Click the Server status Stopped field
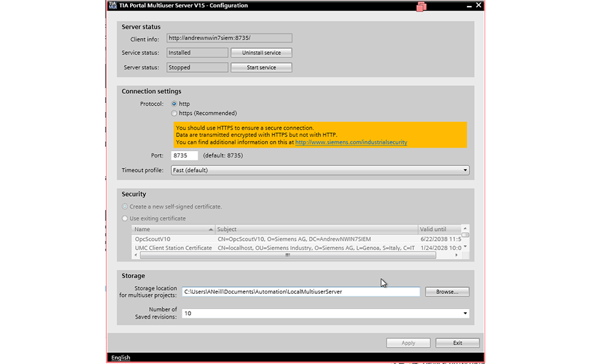The height and width of the screenshot is (364, 591). [x=197, y=68]
